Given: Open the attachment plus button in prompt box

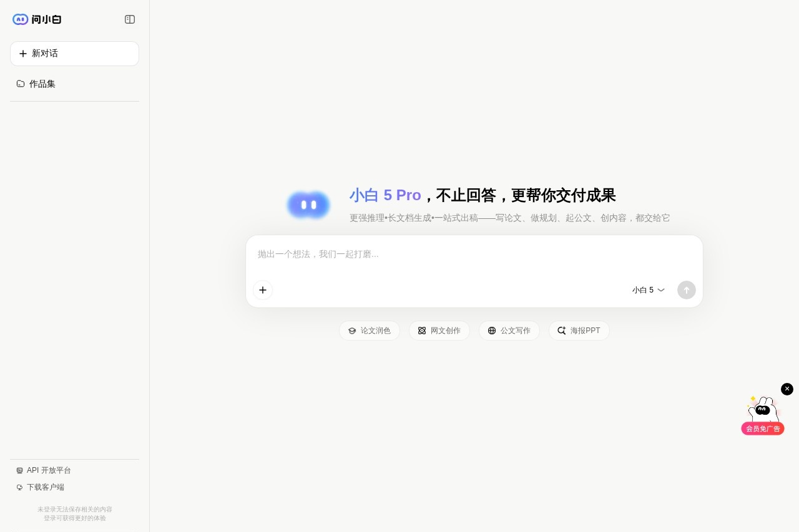Looking at the screenshot, I should coord(263,290).
